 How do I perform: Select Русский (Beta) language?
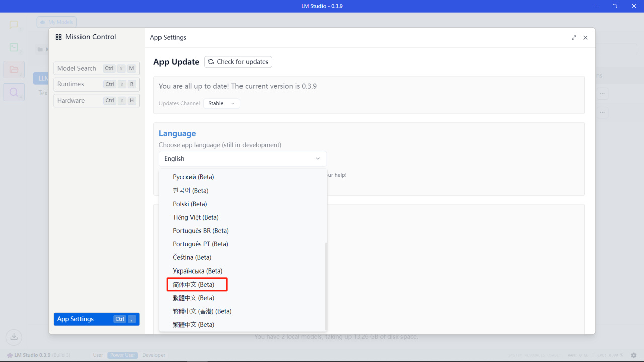(x=243, y=177)
